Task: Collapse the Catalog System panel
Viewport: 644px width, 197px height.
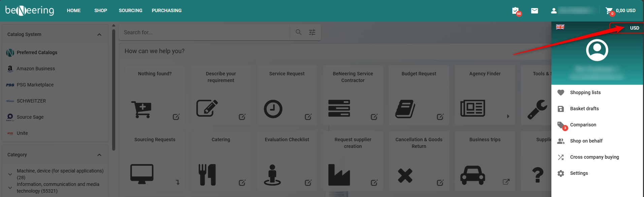Action: (99, 35)
